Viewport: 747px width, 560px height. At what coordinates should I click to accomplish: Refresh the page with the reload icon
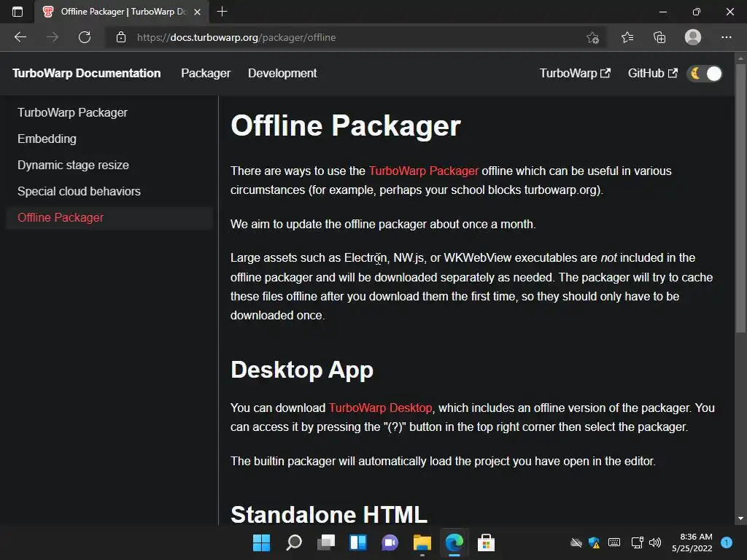(x=85, y=37)
